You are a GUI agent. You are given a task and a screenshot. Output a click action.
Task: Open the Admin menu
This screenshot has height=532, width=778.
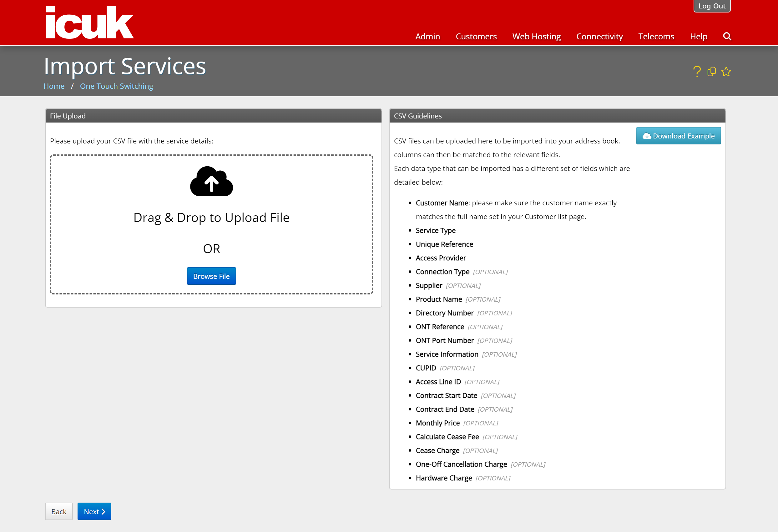427,36
